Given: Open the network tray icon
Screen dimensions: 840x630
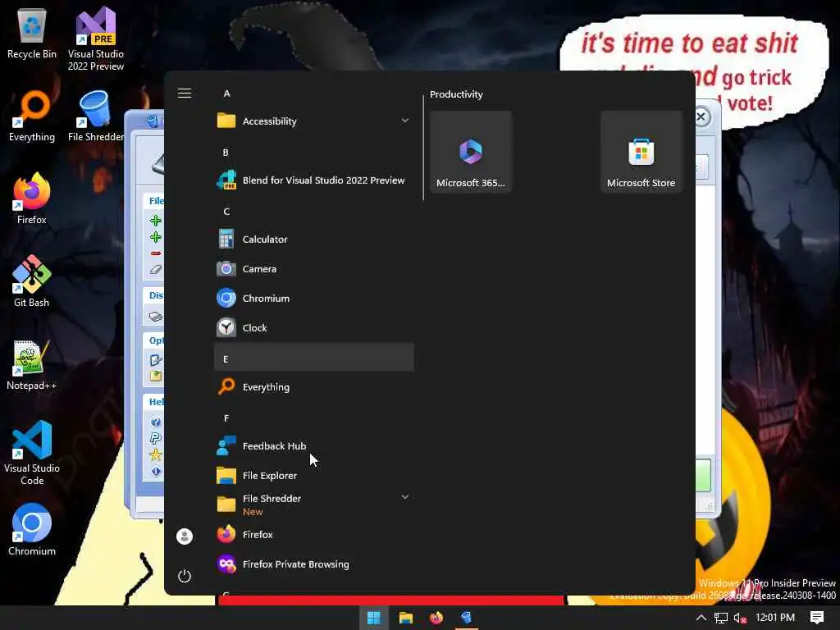Looking at the screenshot, I should (720, 618).
